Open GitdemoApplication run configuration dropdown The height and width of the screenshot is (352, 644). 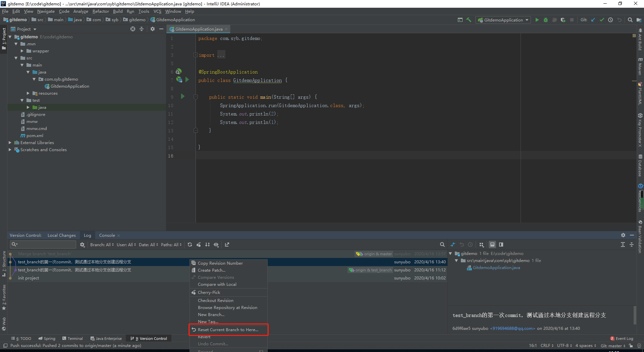click(504, 20)
